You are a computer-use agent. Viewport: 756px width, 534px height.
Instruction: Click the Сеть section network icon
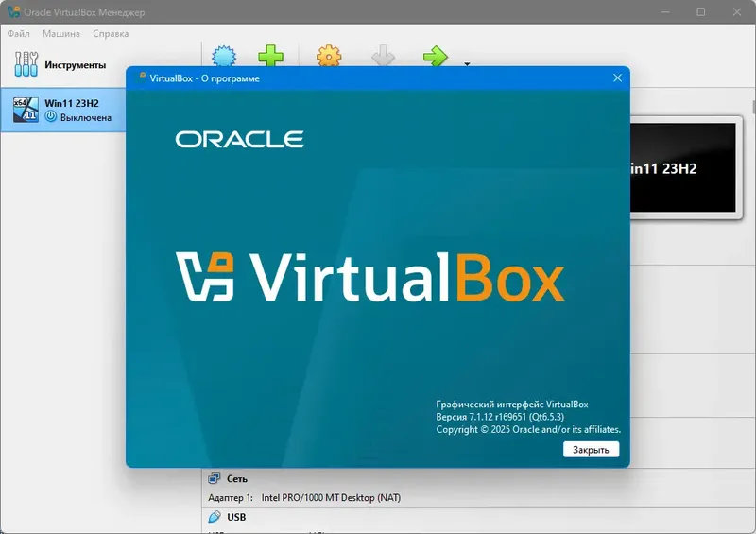[x=215, y=478]
